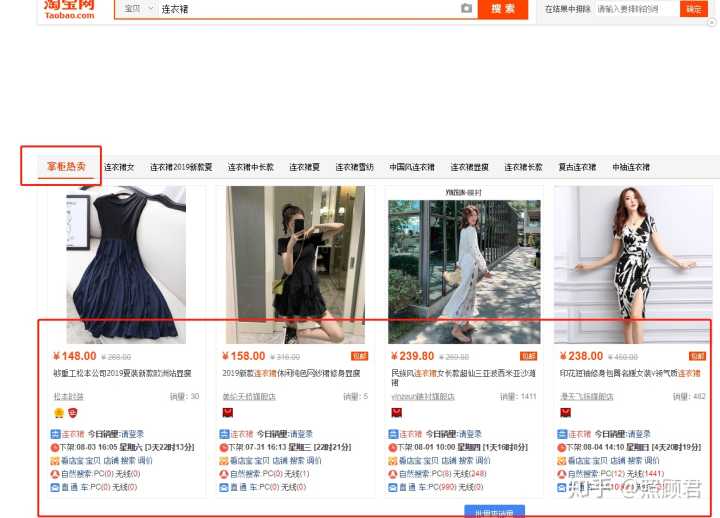Open the shop name link under ¥239.80 item
The image size is (720, 518).
[423, 396]
